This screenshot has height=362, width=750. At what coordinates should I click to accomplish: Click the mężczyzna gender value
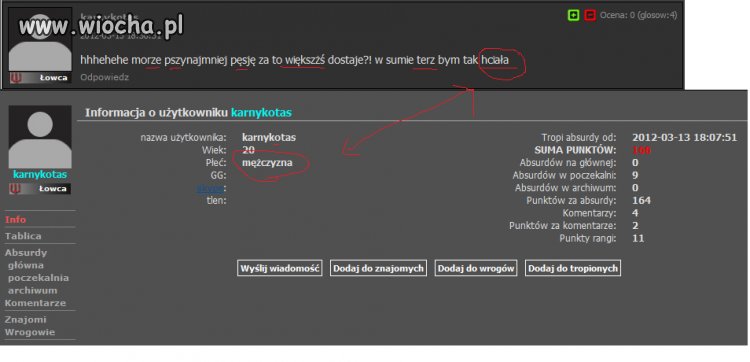267,163
